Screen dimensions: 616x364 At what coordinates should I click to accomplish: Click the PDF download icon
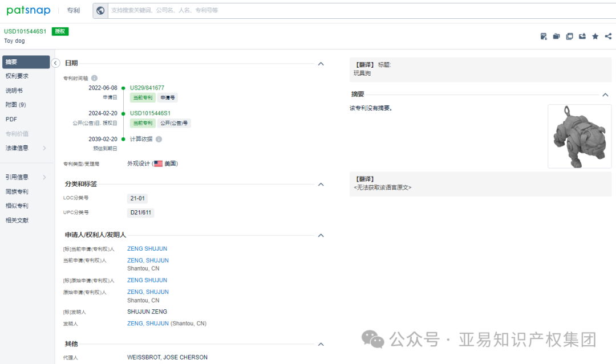[544, 36]
